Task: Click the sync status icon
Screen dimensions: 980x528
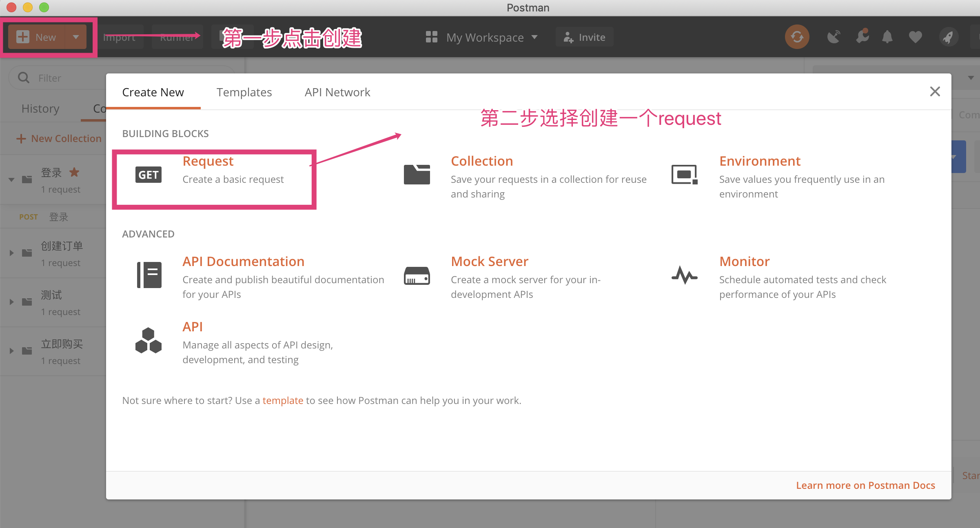Action: point(797,37)
